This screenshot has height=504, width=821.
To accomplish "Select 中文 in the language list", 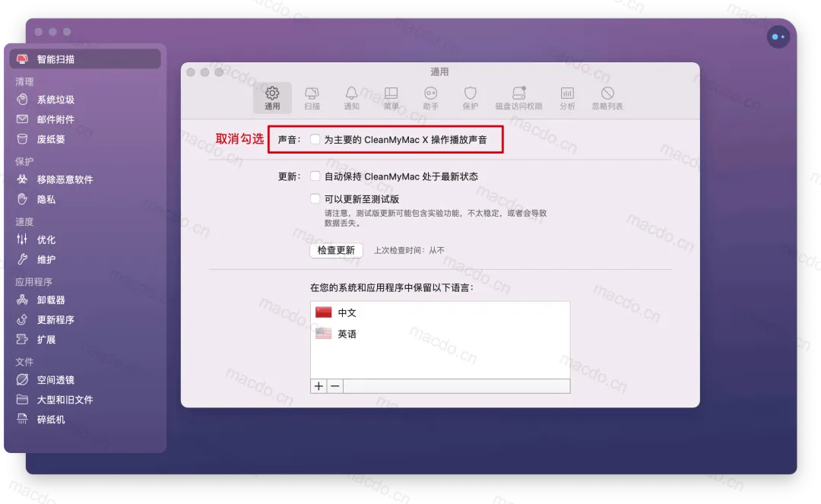I will (440, 312).
